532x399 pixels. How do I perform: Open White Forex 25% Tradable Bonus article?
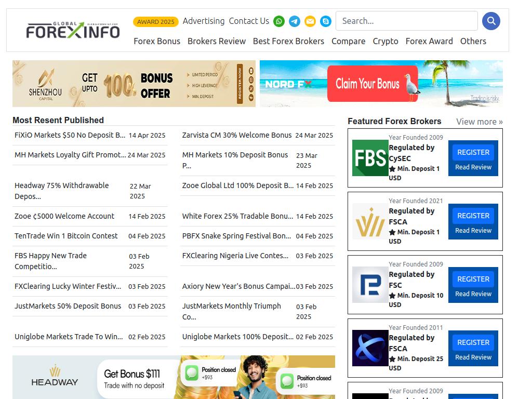pos(238,216)
